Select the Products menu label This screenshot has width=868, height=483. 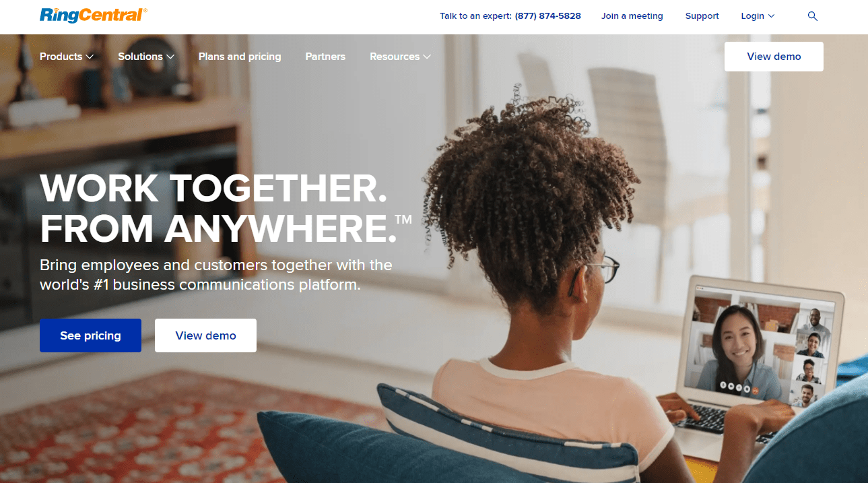pos(61,57)
